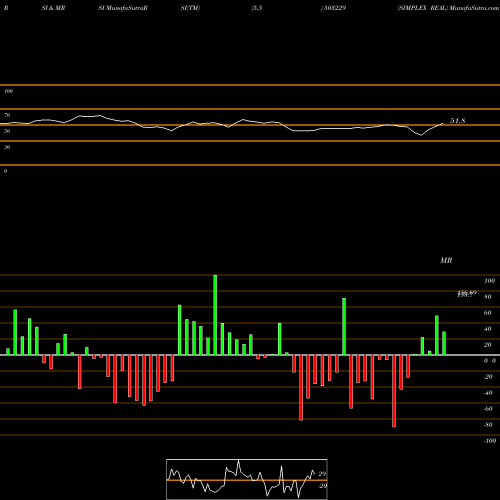Click the 29 label in mini chart
The width and height of the screenshot is (500, 500).
click(322, 474)
